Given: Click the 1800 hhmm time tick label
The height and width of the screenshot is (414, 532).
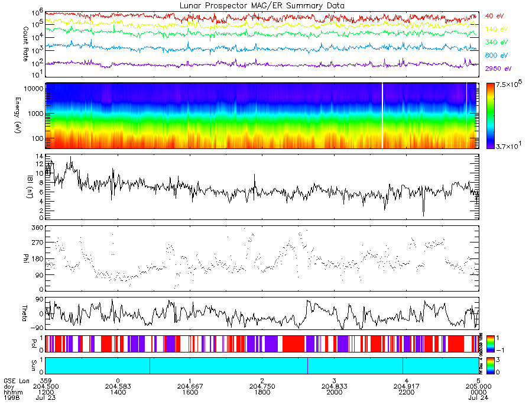Looking at the screenshot, I should coord(262,392).
